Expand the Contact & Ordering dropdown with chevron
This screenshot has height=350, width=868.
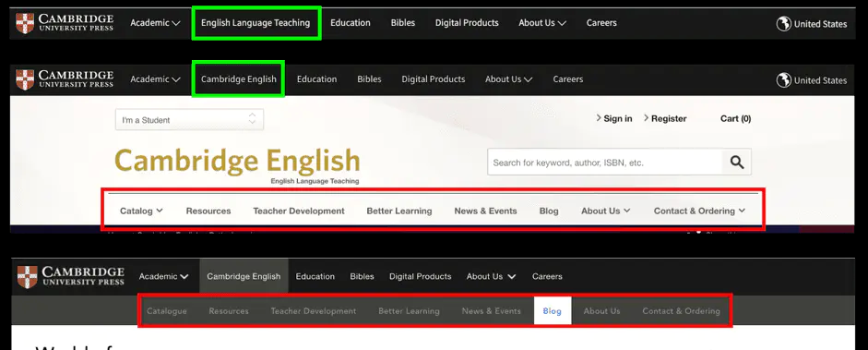tap(700, 211)
